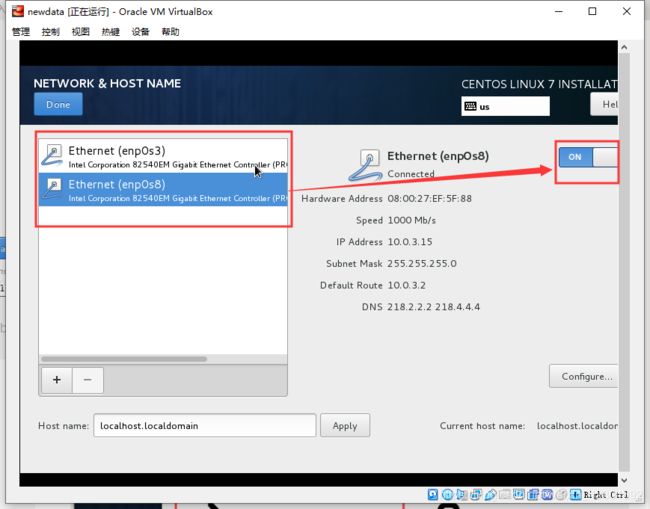Click the Apply host name button
Image resolution: width=650 pixels, height=509 pixels.
click(x=345, y=426)
